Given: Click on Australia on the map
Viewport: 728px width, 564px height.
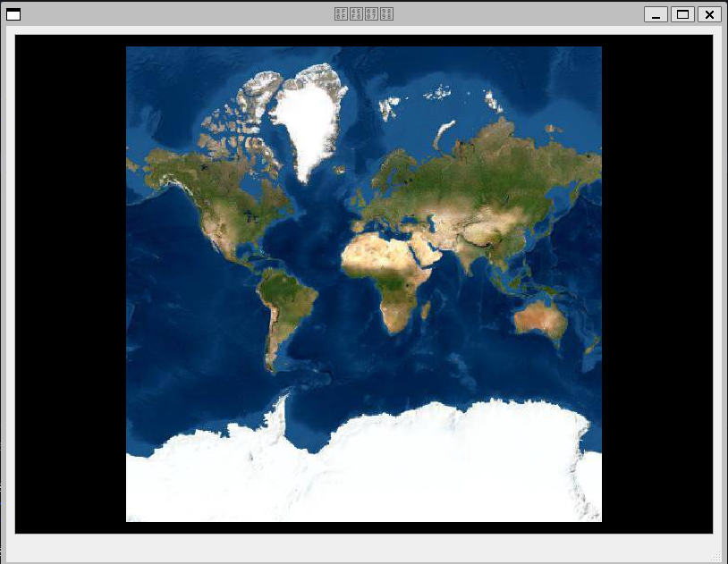Looking at the screenshot, I should pyautogui.click(x=539, y=317).
